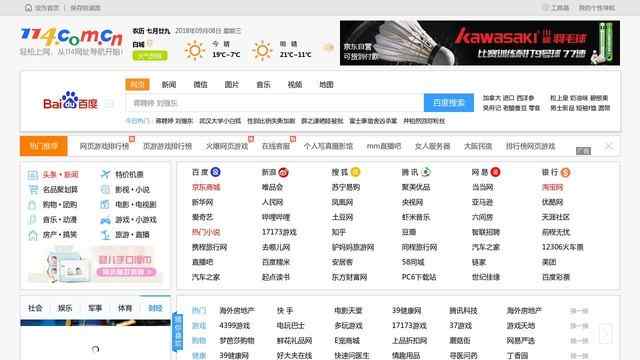The height and width of the screenshot is (360, 640).
Task: Click tomorrow's sun weather icon
Action: point(262,50)
